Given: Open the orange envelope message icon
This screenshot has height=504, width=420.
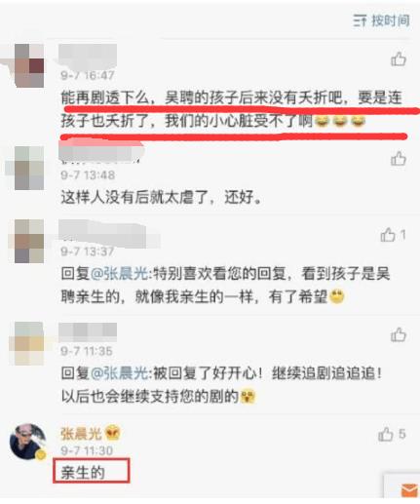Looking at the screenshot, I should tap(409, 490).
